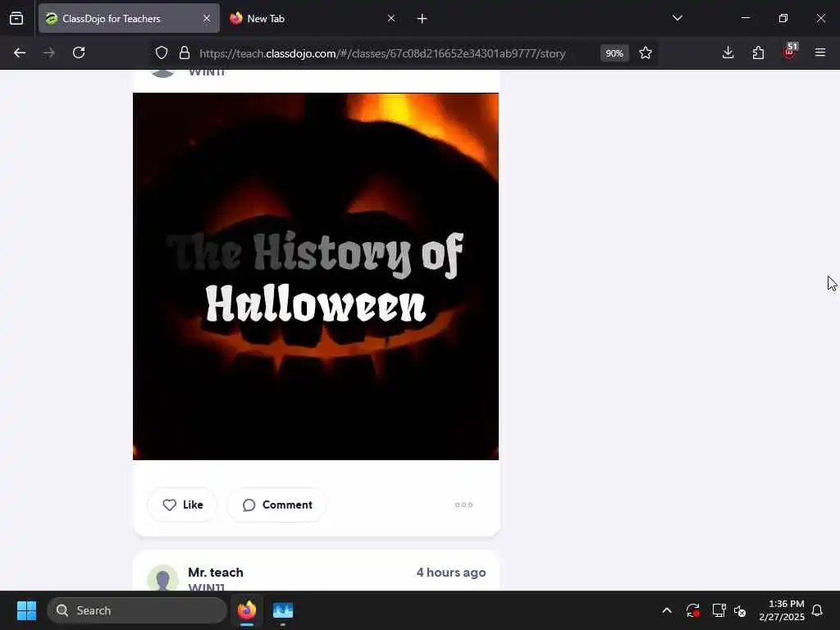Open Firefox View in the tab bar
840x630 pixels.
click(16, 18)
